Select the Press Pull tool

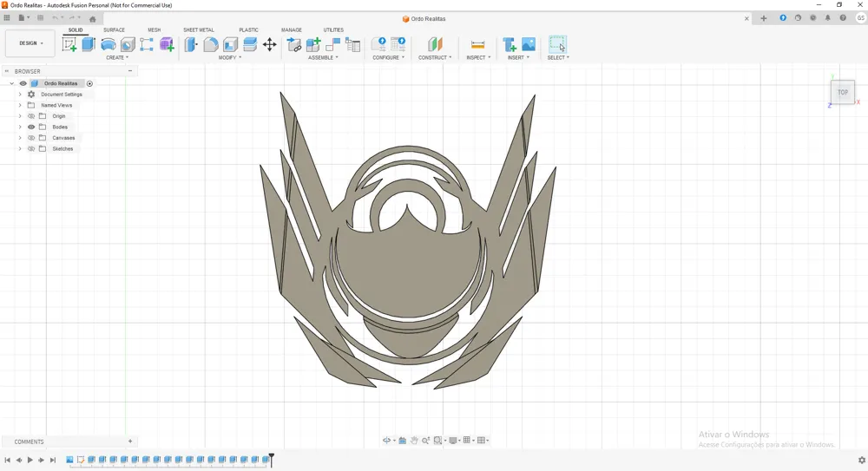191,44
